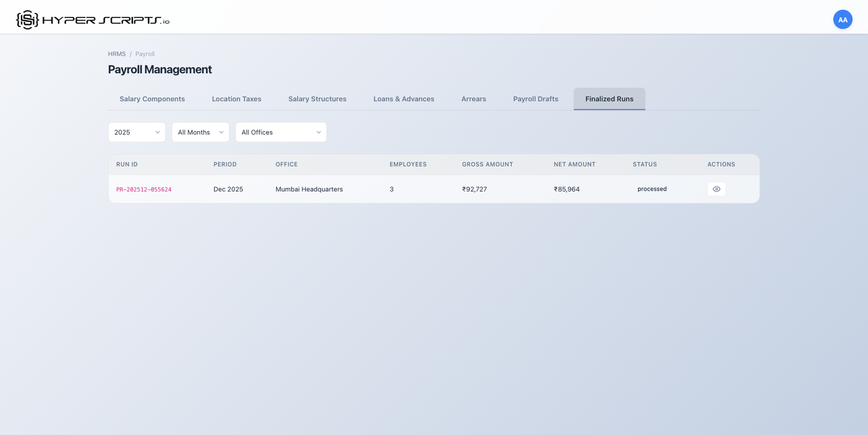Click the Payroll breadcrumb item
868x435 pixels.
[x=145, y=54]
